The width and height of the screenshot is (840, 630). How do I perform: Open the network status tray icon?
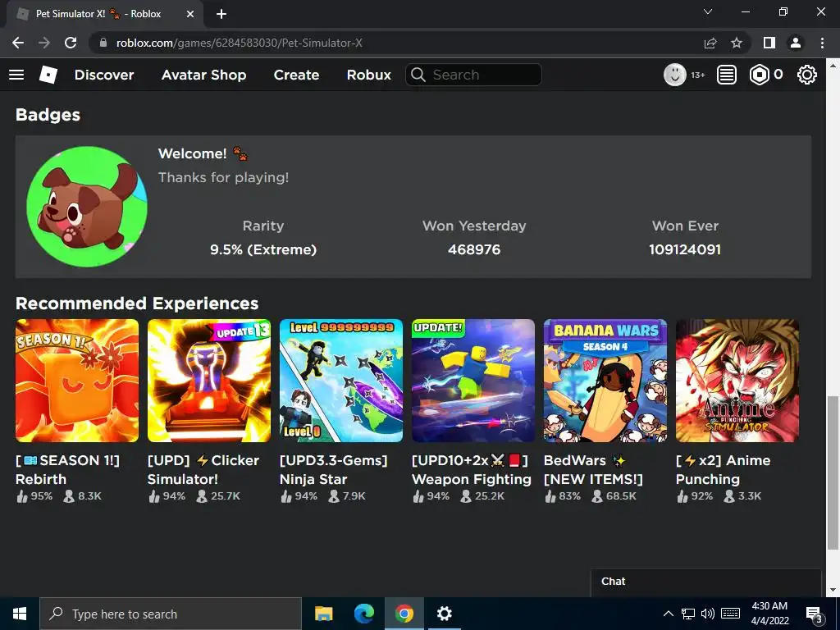pyautogui.click(x=688, y=614)
